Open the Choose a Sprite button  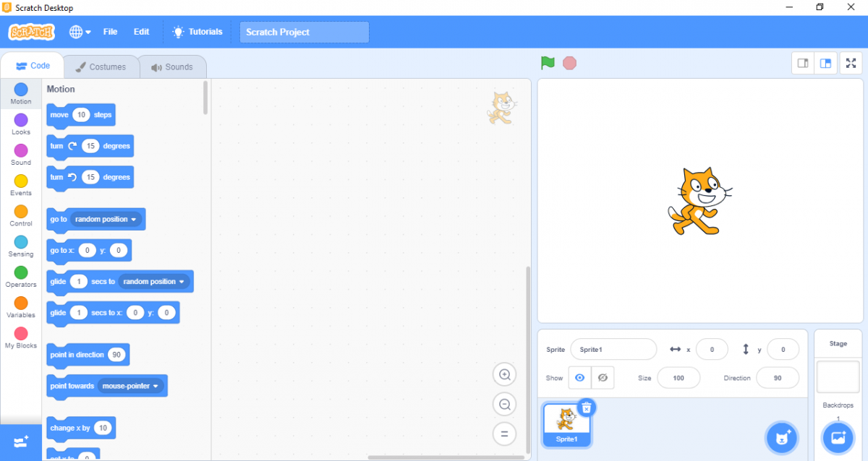[x=781, y=437]
